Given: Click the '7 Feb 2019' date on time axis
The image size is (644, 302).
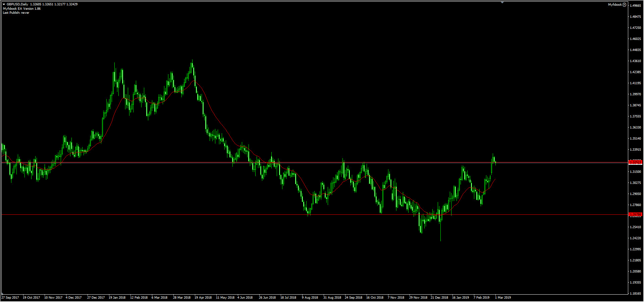Looking at the screenshot, I should point(482,298).
